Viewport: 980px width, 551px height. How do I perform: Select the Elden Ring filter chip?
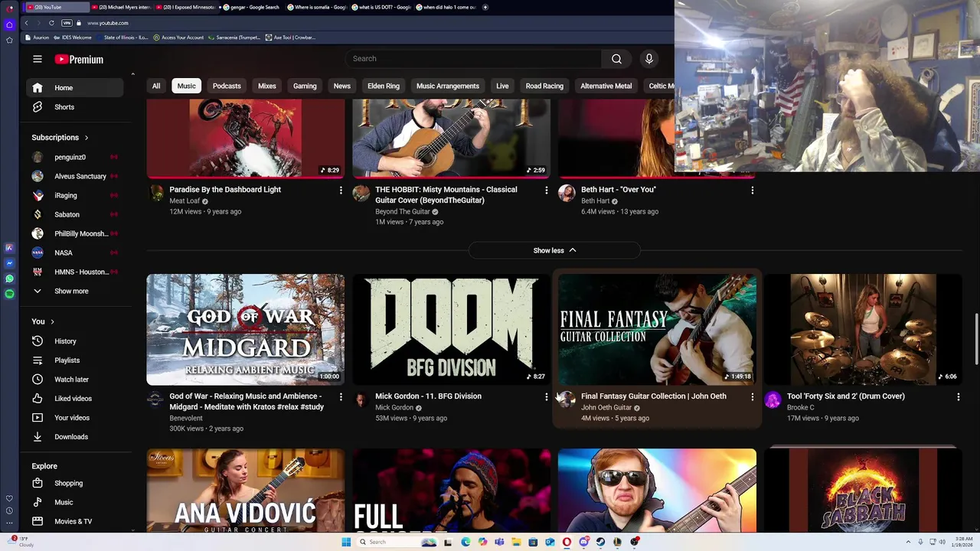(384, 86)
